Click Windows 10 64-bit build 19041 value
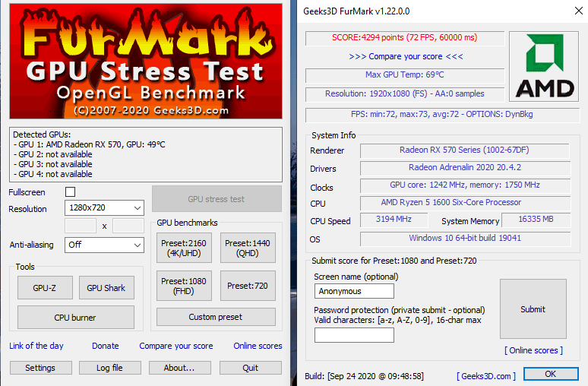The image size is (588, 386). (x=465, y=238)
